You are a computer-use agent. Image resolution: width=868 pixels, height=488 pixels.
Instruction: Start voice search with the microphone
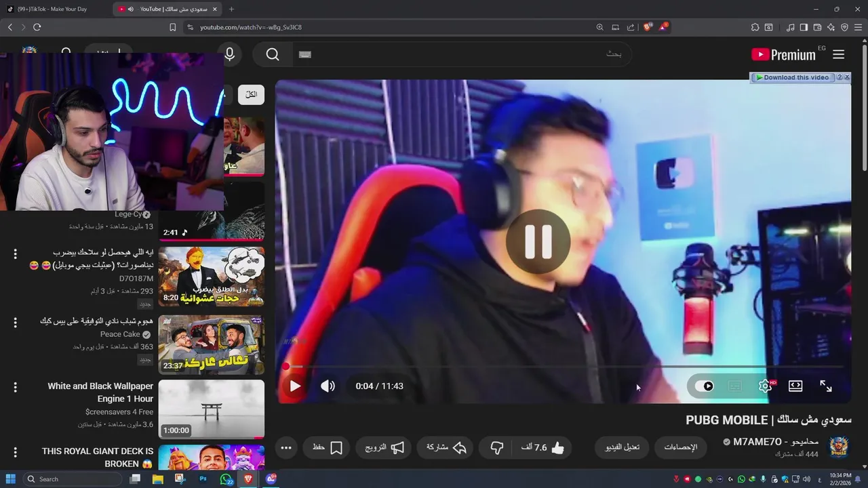tap(230, 54)
